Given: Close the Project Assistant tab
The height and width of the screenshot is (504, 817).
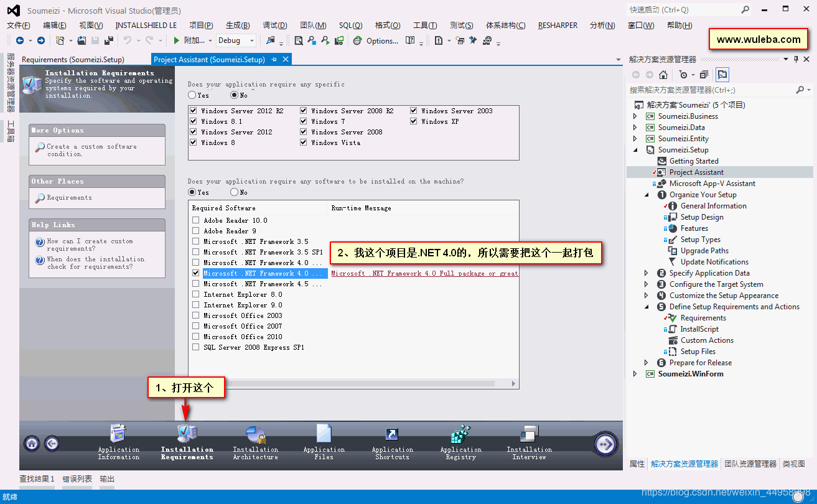Looking at the screenshot, I should (x=286, y=60).
